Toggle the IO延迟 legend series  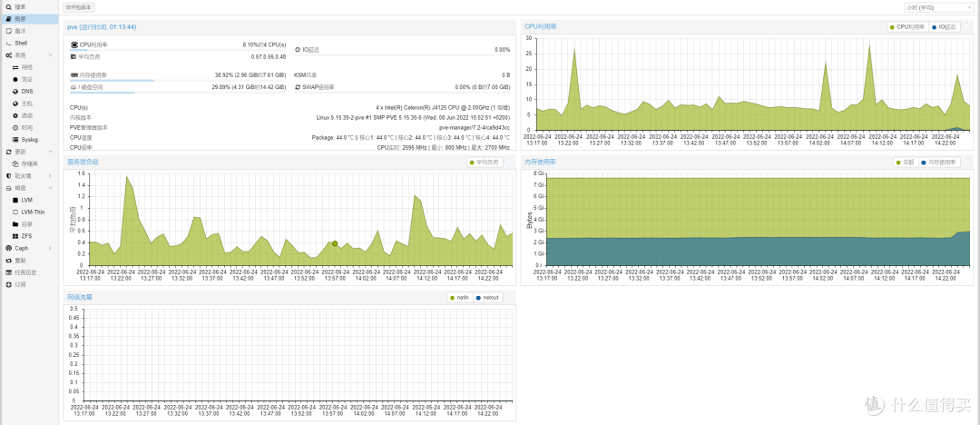tap(944, 27)
